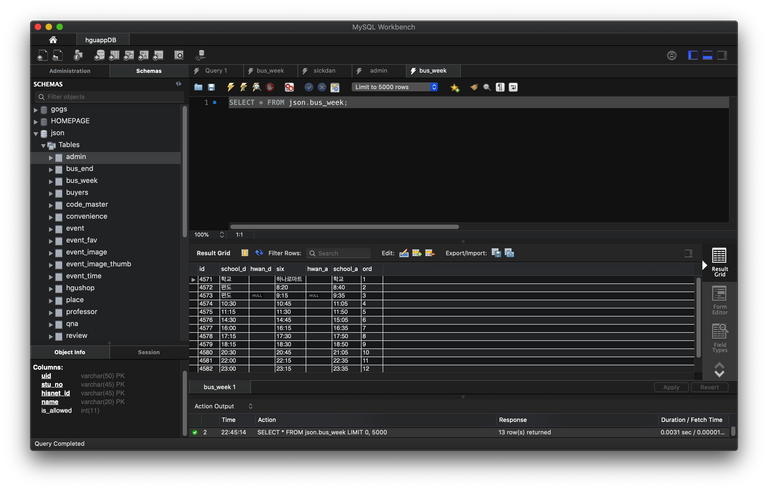This screenshot has height=491, width=768.
Task: Open the sickdan query tab
Action: tap(324, 71)
